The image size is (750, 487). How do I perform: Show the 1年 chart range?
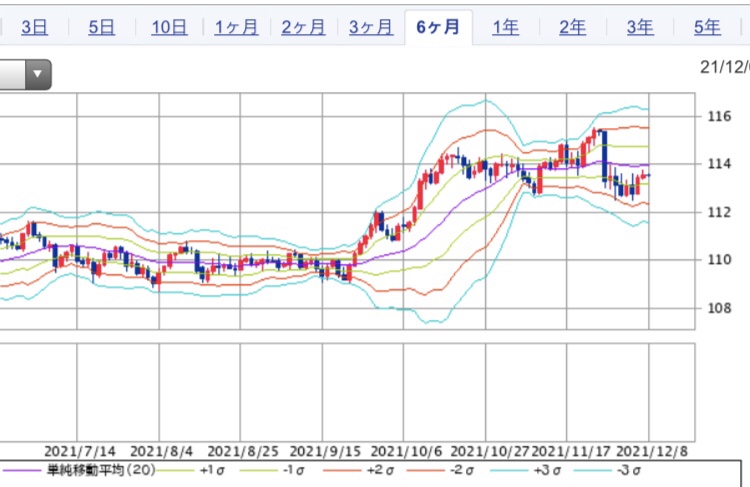[506, 28]
